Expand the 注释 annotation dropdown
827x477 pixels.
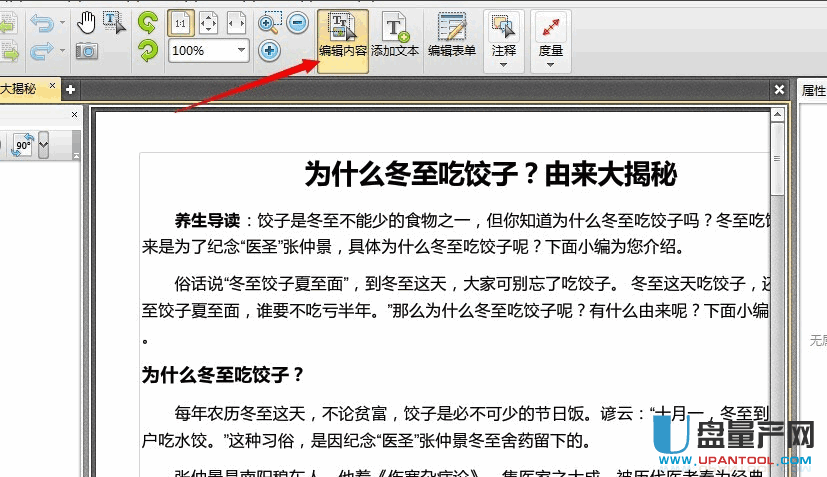[504, 65]
